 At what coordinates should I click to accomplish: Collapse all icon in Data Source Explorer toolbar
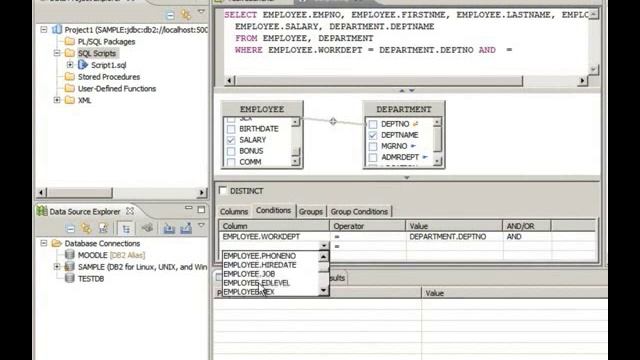click(70, 229)
